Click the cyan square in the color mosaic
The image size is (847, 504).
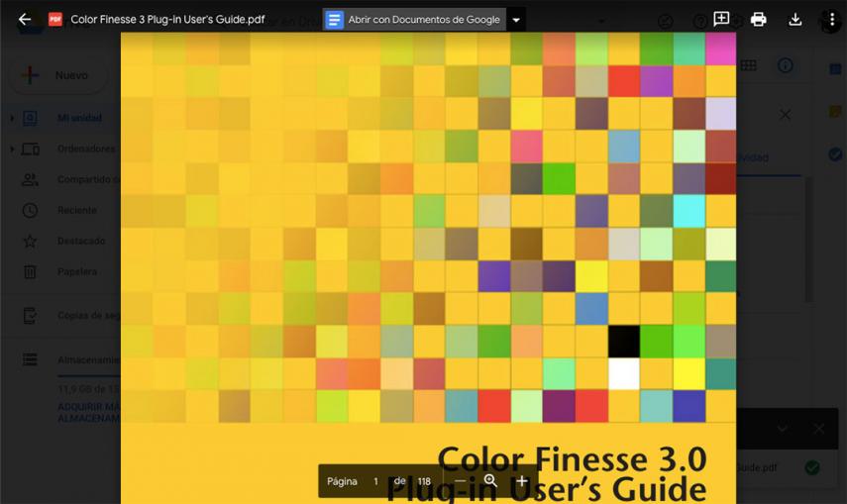pos(688,211)
